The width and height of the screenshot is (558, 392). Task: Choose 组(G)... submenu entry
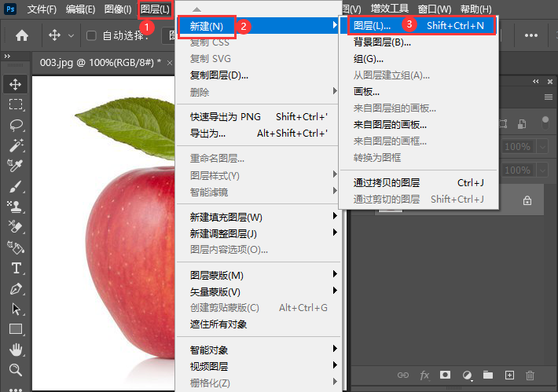point(419,59)
